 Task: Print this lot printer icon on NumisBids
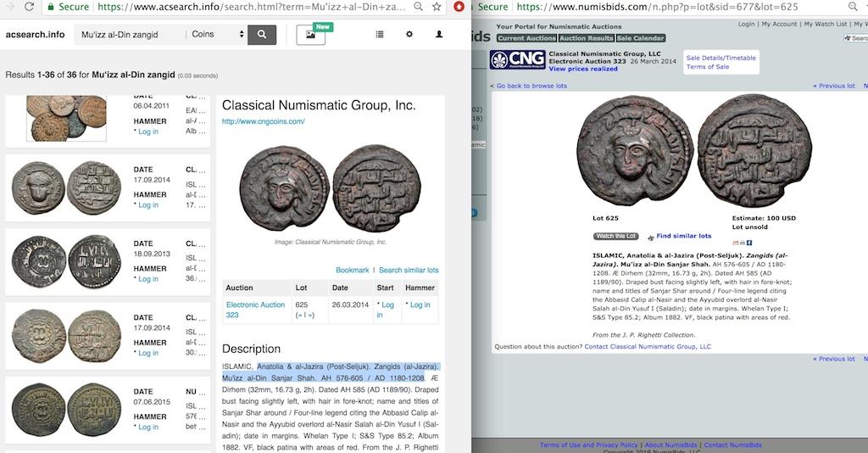tap(743, 243)
